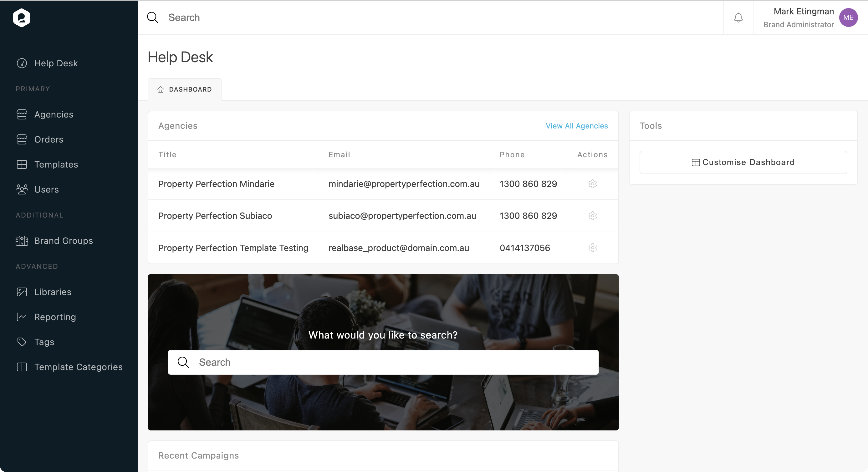
Task: Click the Libraries image icon in the sidebar
Action: (x=22, y=292)
